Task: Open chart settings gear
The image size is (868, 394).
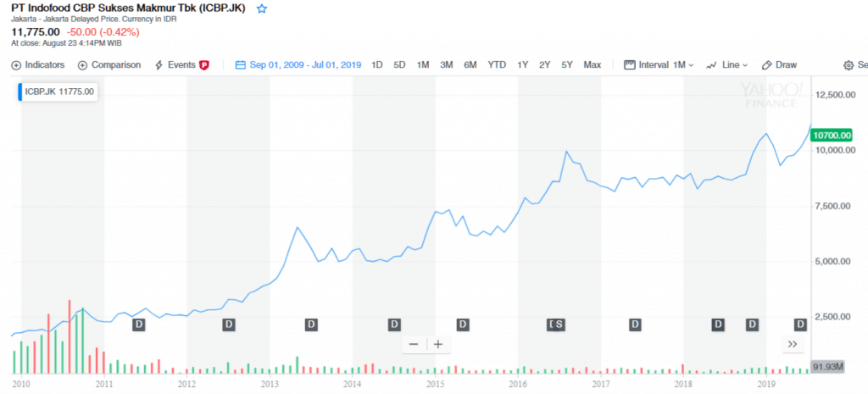Action: [x=848, y=65]
